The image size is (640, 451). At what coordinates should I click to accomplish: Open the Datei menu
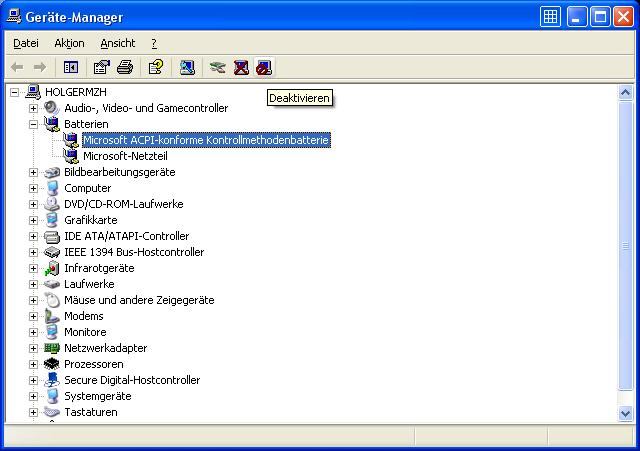point(26,43)
